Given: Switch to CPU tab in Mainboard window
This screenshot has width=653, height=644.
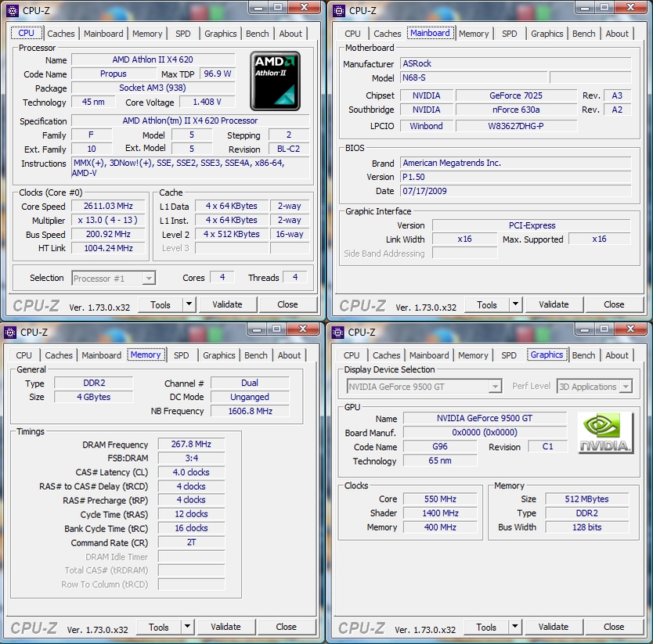Looking at the screenshot, I should pos(352,34).
